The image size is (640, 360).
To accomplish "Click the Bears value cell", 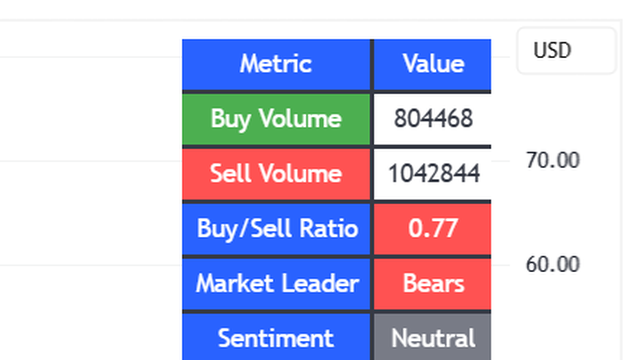I will (433, 284).
